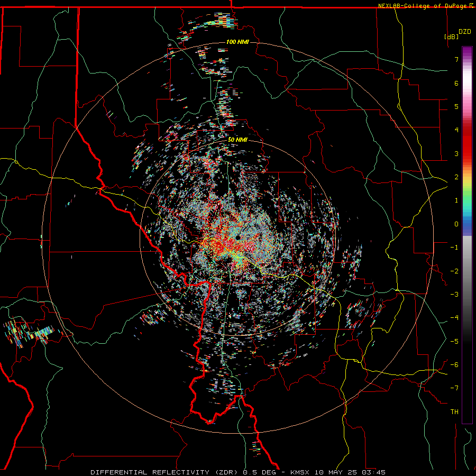Click the 4 tick on the color scale
Image resolution: width=476 pixels, height=476 pixels.
[456, 130]
